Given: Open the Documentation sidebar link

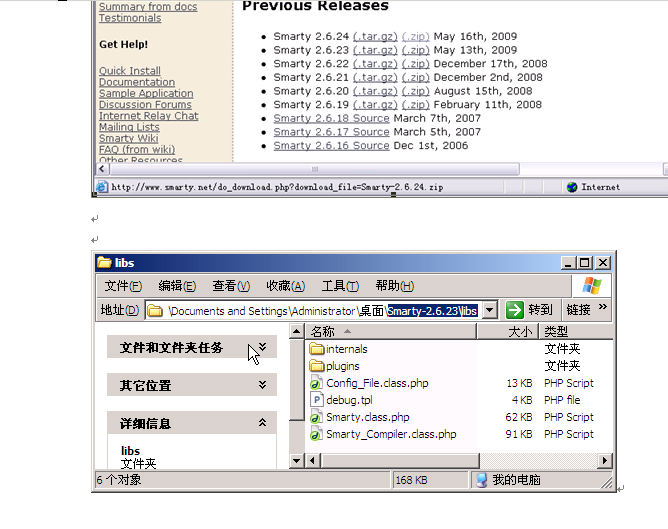Looking at the screenshot, I should coord(137,82).
